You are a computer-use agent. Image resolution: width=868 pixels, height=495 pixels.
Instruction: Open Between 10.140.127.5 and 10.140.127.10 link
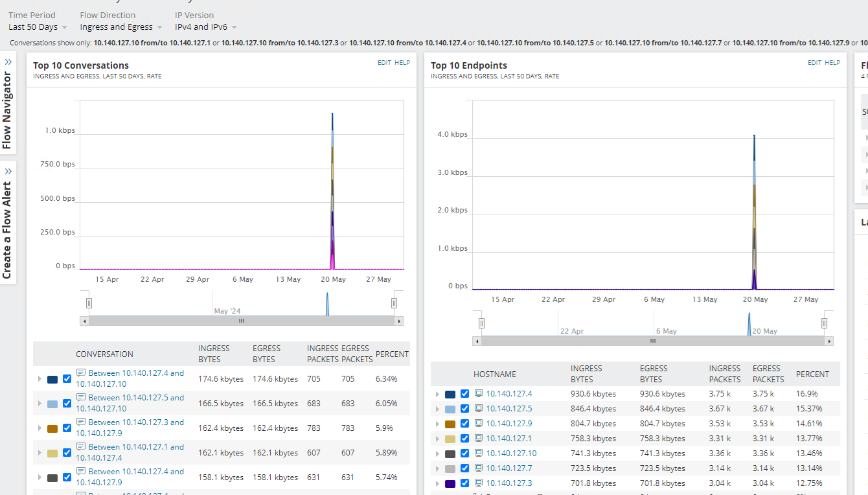[x=130, y=403]
